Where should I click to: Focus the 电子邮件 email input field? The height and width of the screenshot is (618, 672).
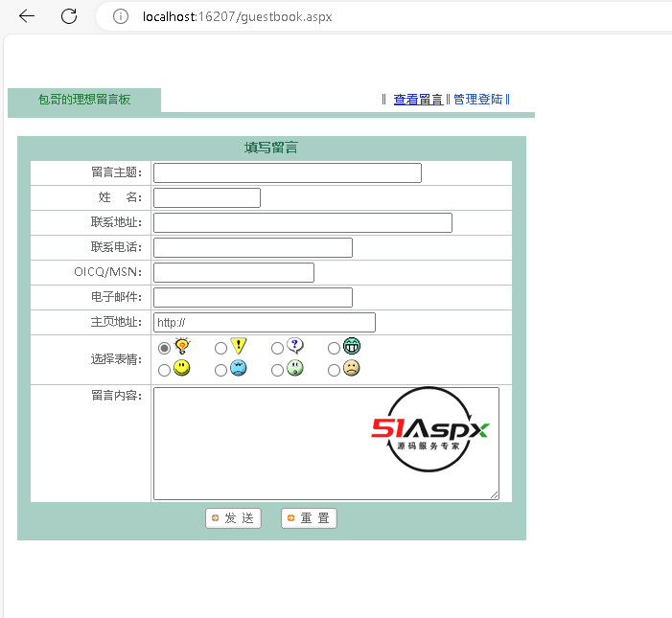[x=253, y=298]
